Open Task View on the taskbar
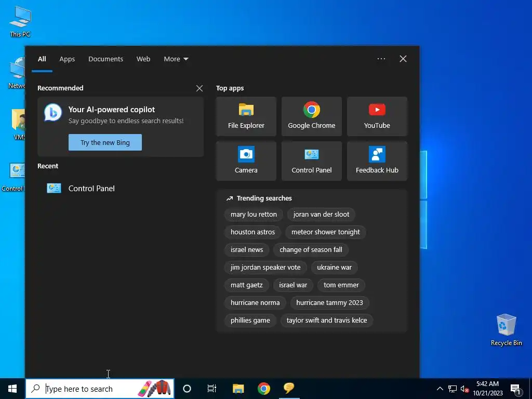 (x=212, y=389)
